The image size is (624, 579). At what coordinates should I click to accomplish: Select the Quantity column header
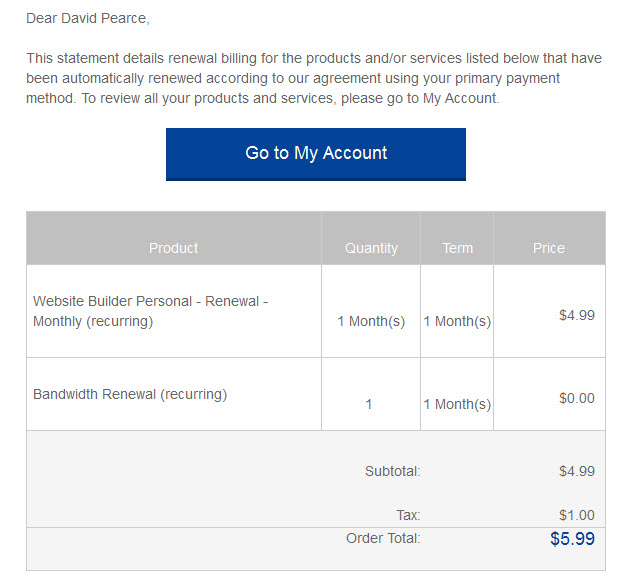[371, 248]
